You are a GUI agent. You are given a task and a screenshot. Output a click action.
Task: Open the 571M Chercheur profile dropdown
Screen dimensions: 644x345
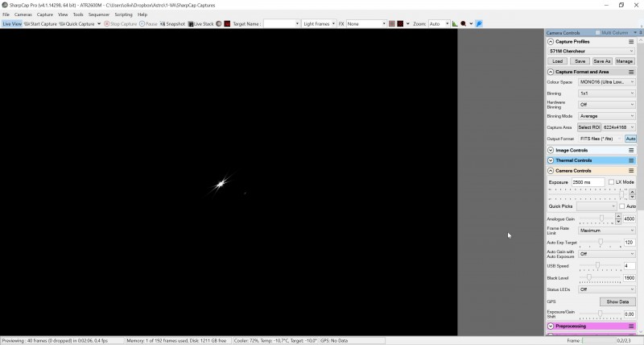[x=592, y=51]
